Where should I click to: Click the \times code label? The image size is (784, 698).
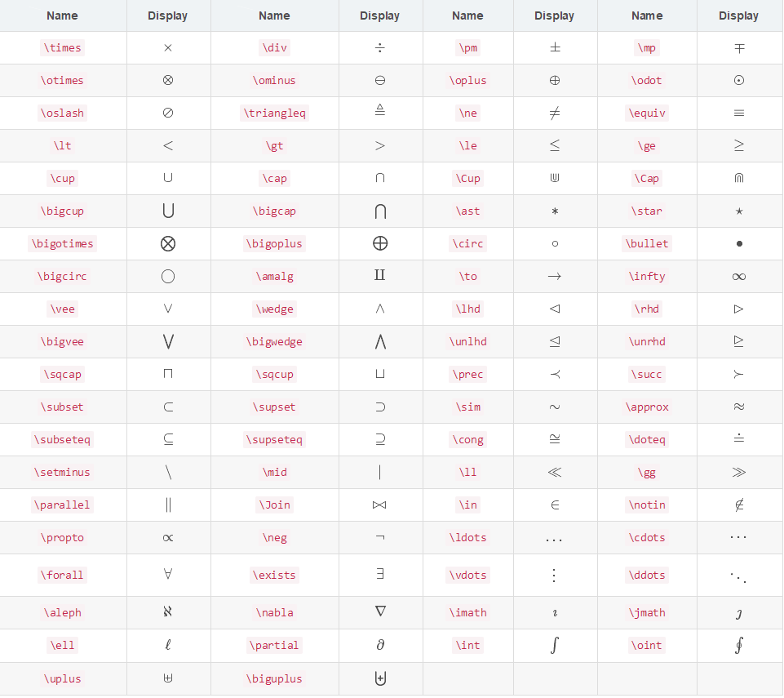pos(63,48)
